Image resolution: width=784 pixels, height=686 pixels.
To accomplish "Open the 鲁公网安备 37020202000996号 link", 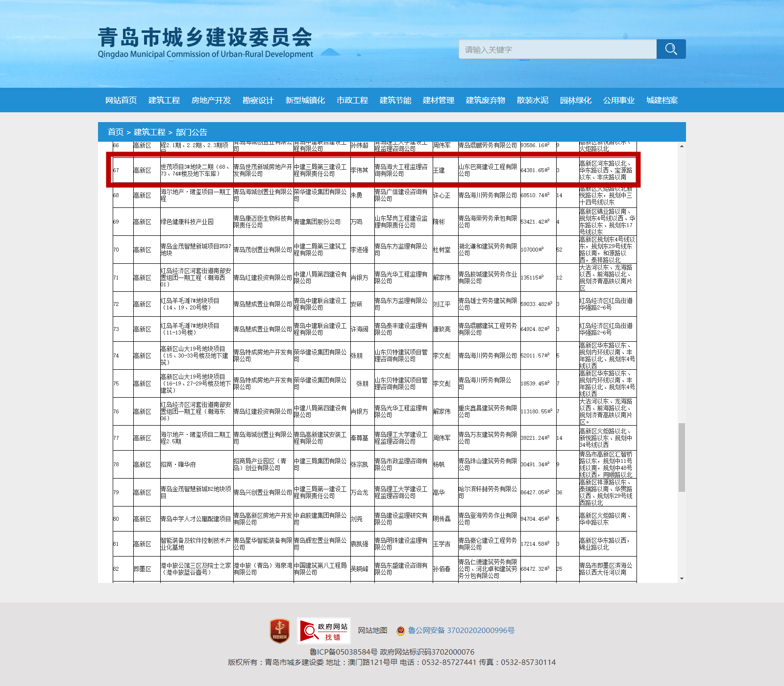I will (461, 631).
